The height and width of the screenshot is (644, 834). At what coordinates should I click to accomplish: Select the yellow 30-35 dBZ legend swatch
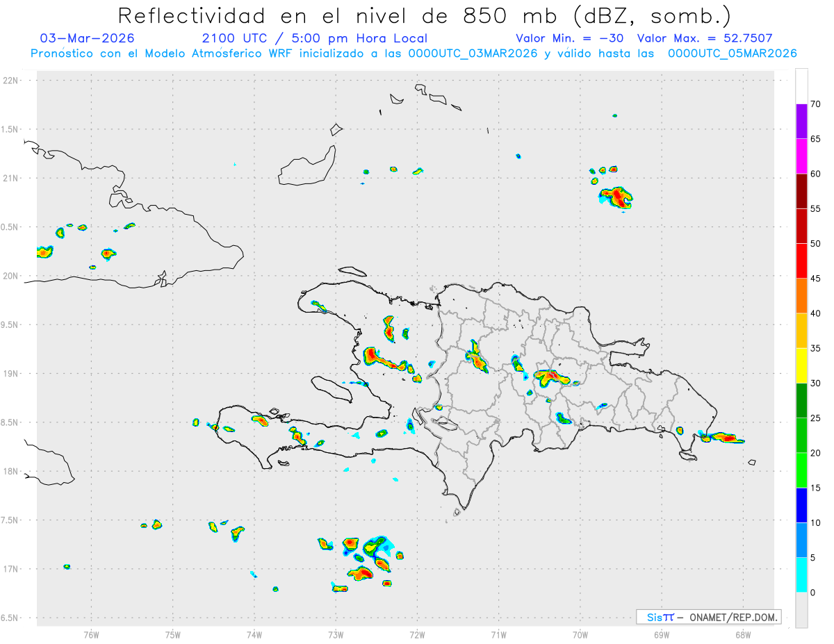pyautogui.click(x=801, y=365)
